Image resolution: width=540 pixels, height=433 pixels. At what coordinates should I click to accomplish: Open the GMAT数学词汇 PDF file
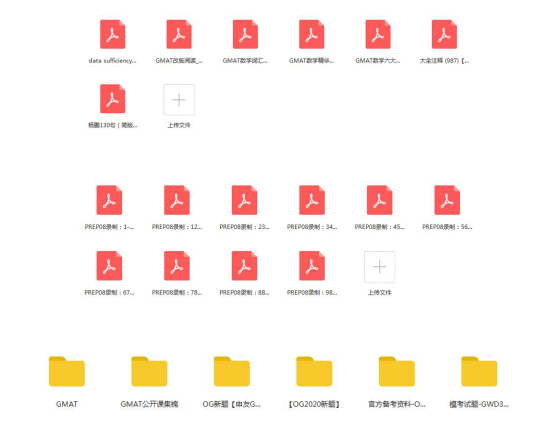tap(245, 34)
